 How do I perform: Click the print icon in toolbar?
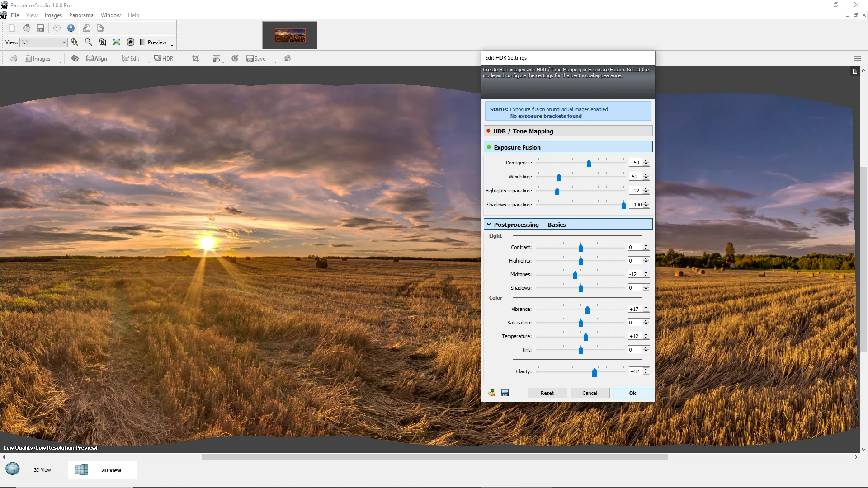pyautogui.click(x=288, y=58)
